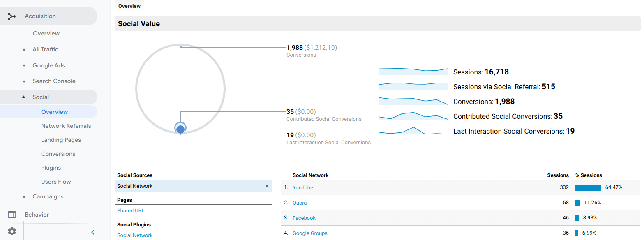Open the Shared URL pages link
Image resolution: width=644 pixels, height=240 pixels.
click(x=131, y=210)
